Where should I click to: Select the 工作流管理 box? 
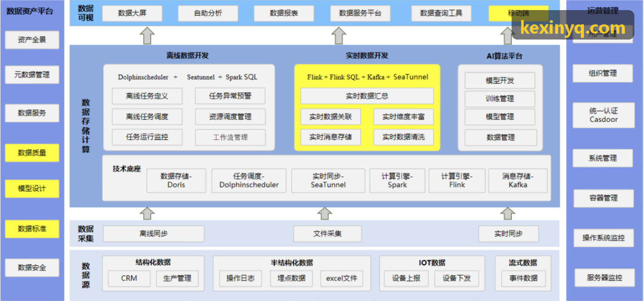230,137
